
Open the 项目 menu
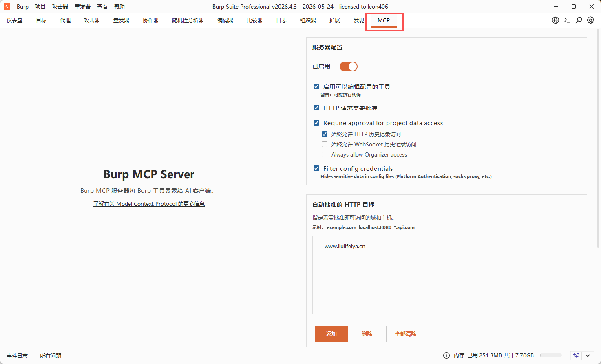[40, 7]
